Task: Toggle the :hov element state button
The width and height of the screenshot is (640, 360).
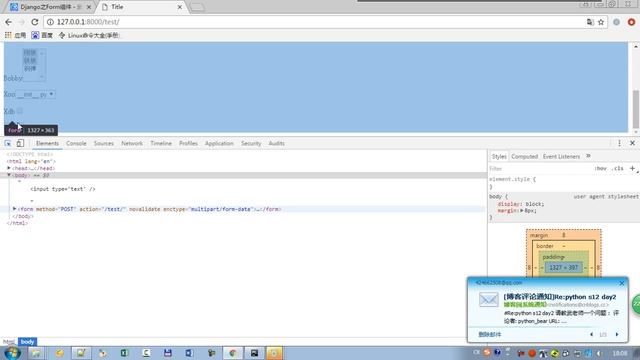Action: point(600,169)
